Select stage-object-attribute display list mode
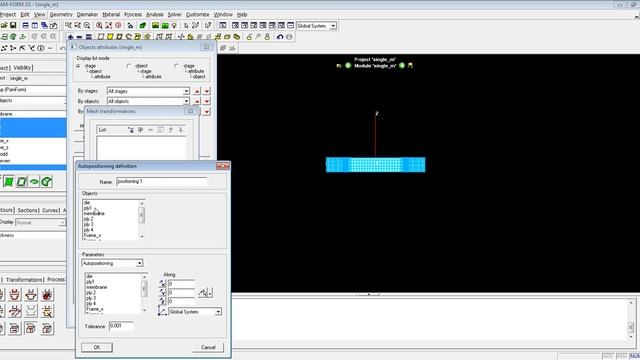640x360 pixels. [79, 66]
